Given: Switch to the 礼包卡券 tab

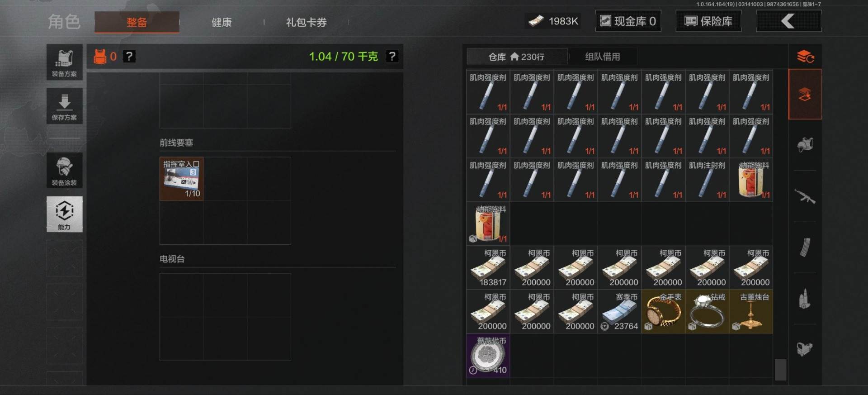Looking at the screenshot, I should (306, 22).
